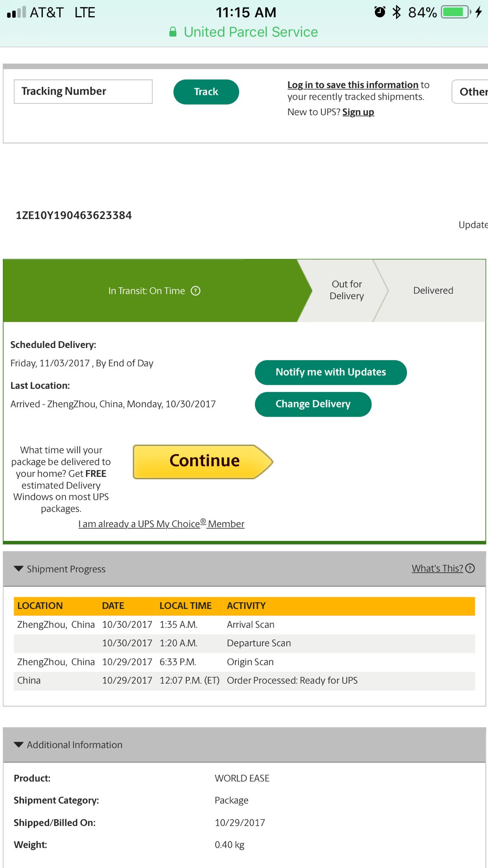Open Log in to save this information link
The image size is (488, 868).
353,85
